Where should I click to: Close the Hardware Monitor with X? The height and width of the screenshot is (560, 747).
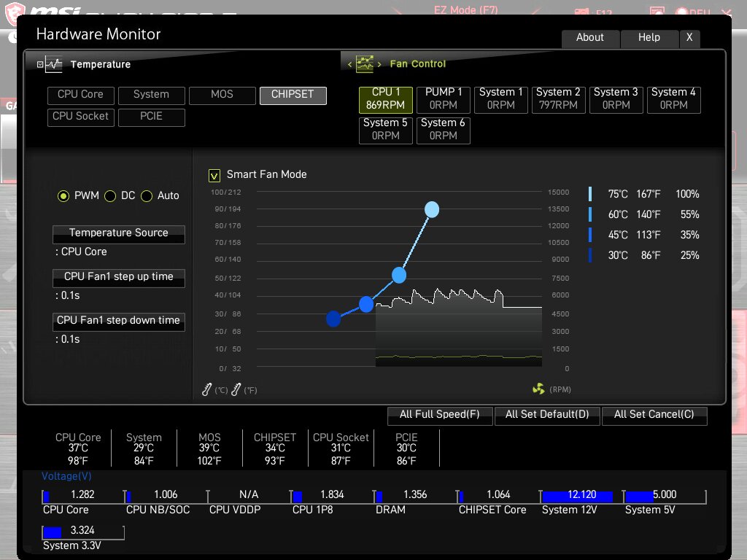pyautogui.click(x=689, y=38)
